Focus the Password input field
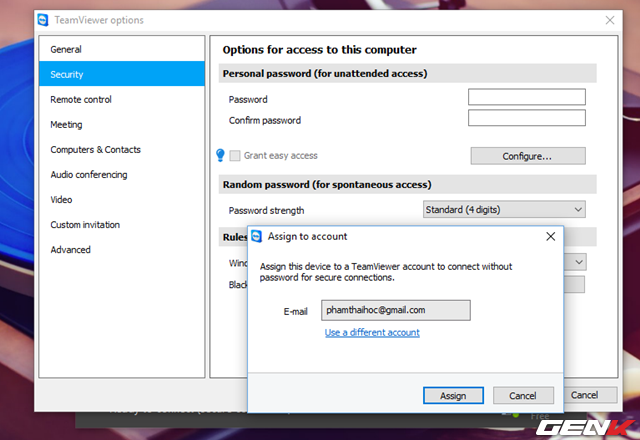The image size is (640, 440). tap(527, 97)
